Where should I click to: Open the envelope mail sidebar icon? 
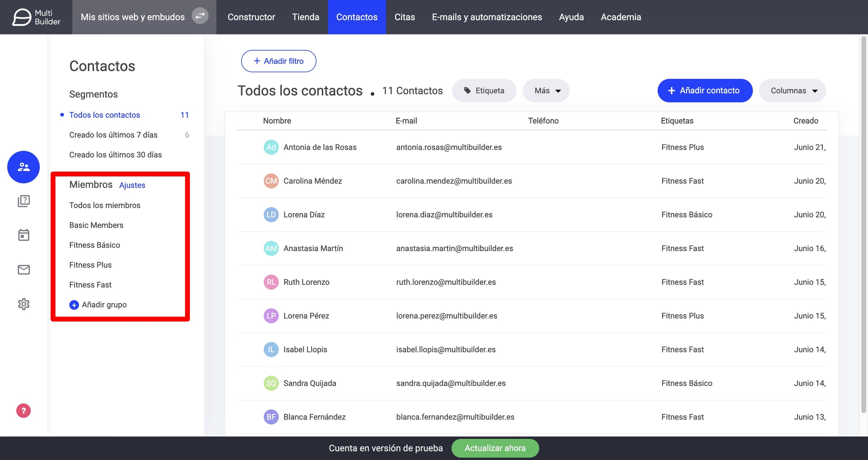pos(23,270)
